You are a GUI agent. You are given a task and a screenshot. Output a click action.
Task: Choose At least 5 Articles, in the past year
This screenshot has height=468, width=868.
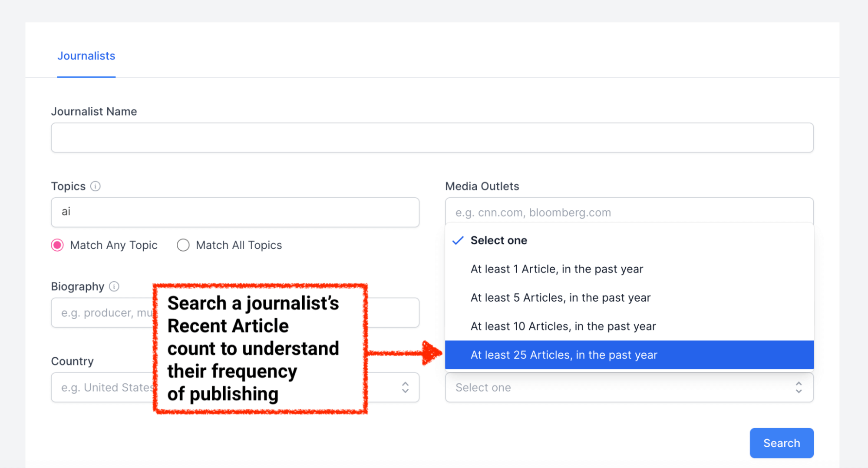(560, 297)
